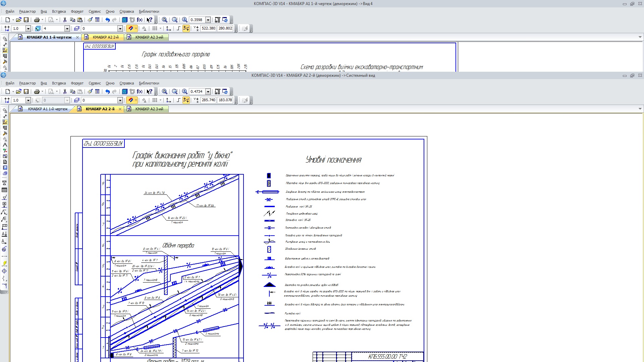
Task: Open print options arrow in A2 window
Action: tap(42, 92)
